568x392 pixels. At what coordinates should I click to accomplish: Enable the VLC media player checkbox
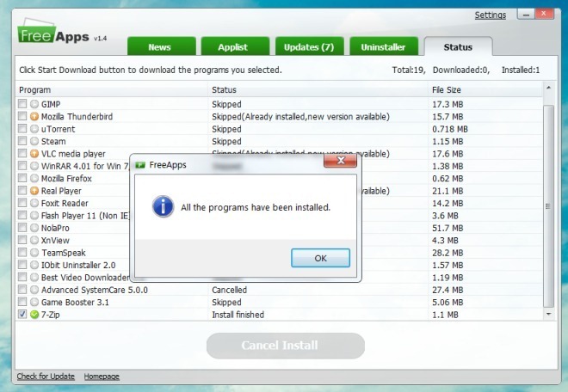pos(22,154)
